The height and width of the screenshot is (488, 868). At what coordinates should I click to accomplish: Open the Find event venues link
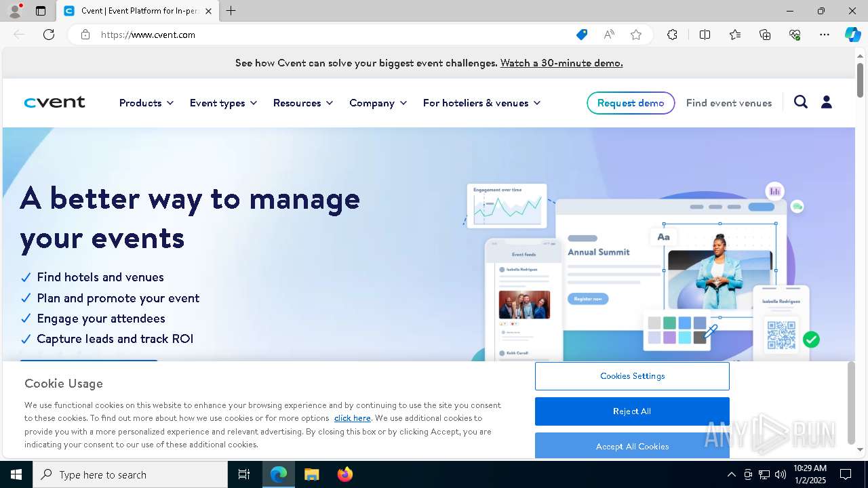click(x=729, y=103)
